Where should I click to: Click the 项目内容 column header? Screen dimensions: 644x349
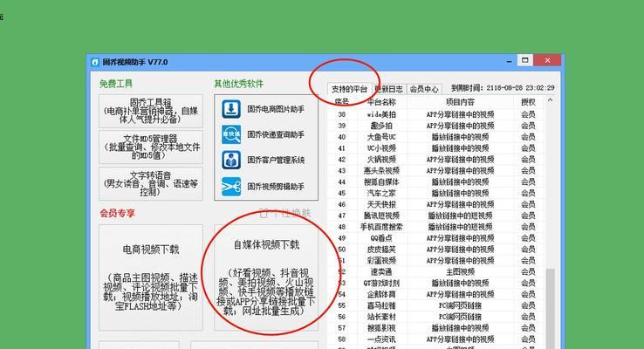pos(460,102)
